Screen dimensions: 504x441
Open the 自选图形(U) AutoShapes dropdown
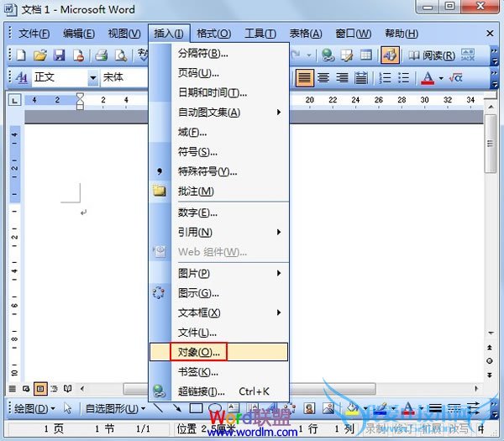click(x=115, y=409)
